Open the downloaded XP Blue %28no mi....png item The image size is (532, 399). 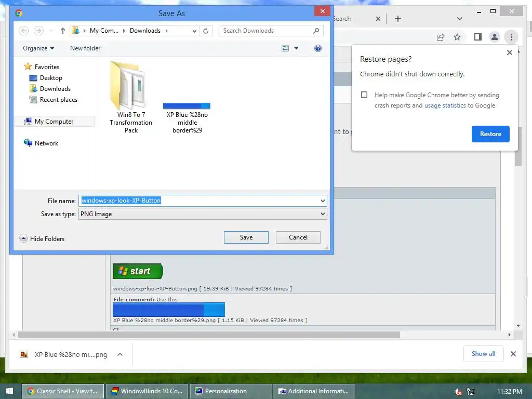click(65, 354)
